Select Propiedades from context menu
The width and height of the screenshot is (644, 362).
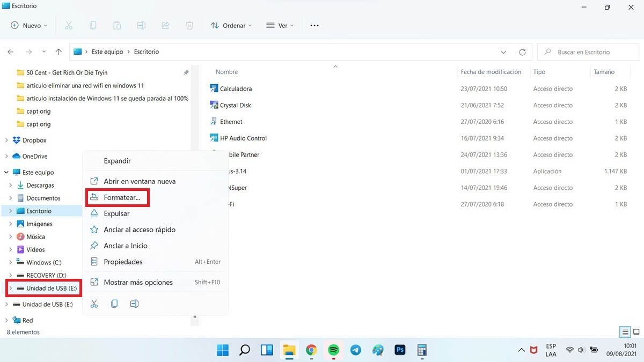pos(123,262)
